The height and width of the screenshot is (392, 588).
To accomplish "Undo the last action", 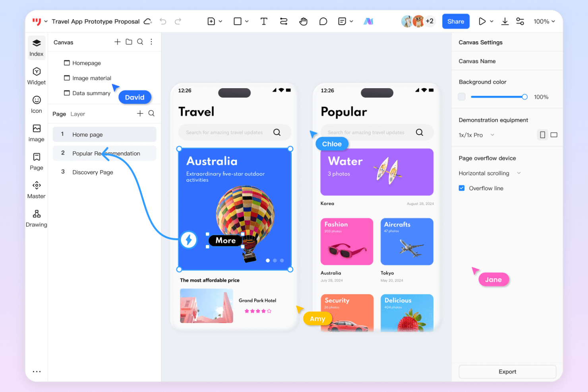I will pyautogui.click(x=163, y=21).
